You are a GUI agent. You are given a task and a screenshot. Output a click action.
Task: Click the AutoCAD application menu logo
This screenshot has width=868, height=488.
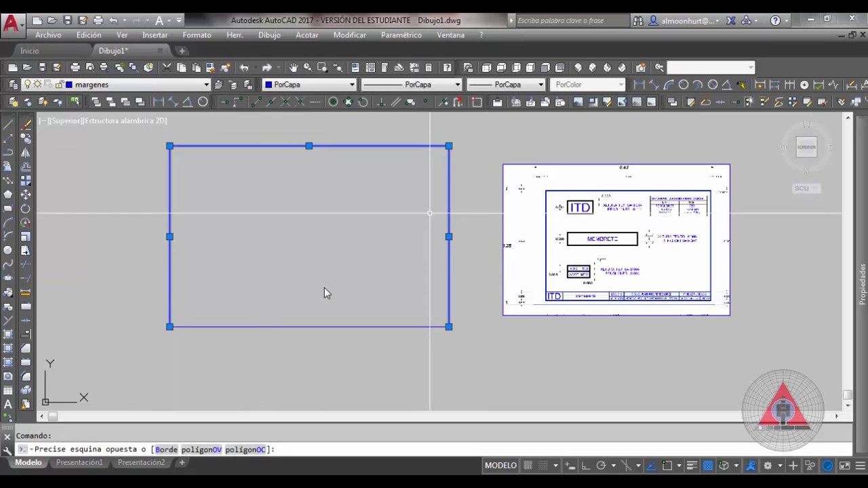[x=12, y=23]
